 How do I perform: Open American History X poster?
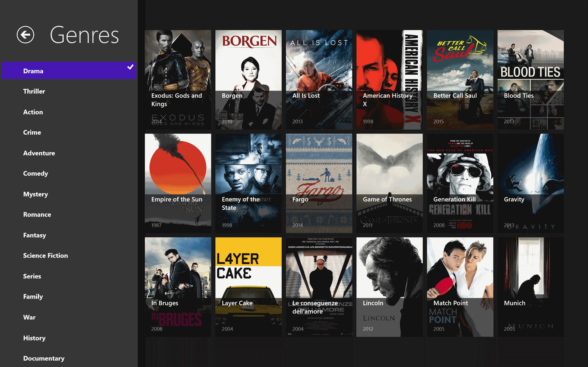(389, 80)
